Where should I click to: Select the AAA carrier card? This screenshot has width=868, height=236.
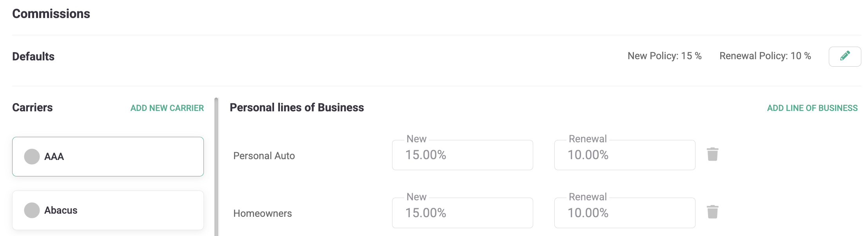[108, 156]
